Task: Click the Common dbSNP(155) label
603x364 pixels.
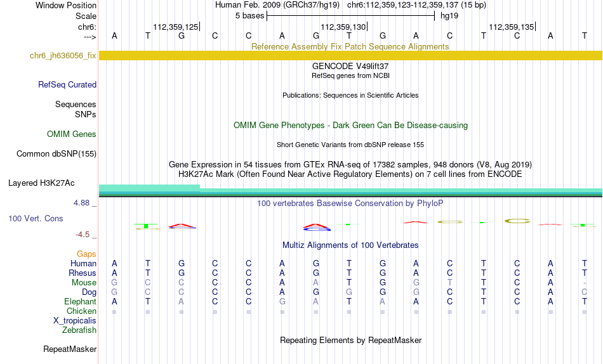Action: point(56,153)
